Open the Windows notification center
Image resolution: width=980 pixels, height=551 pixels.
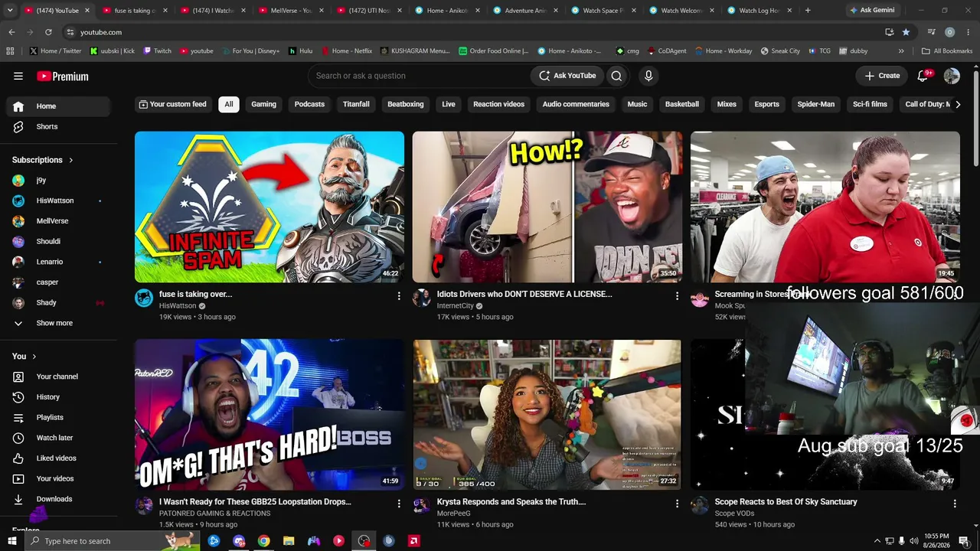click(x=964, y=541)
